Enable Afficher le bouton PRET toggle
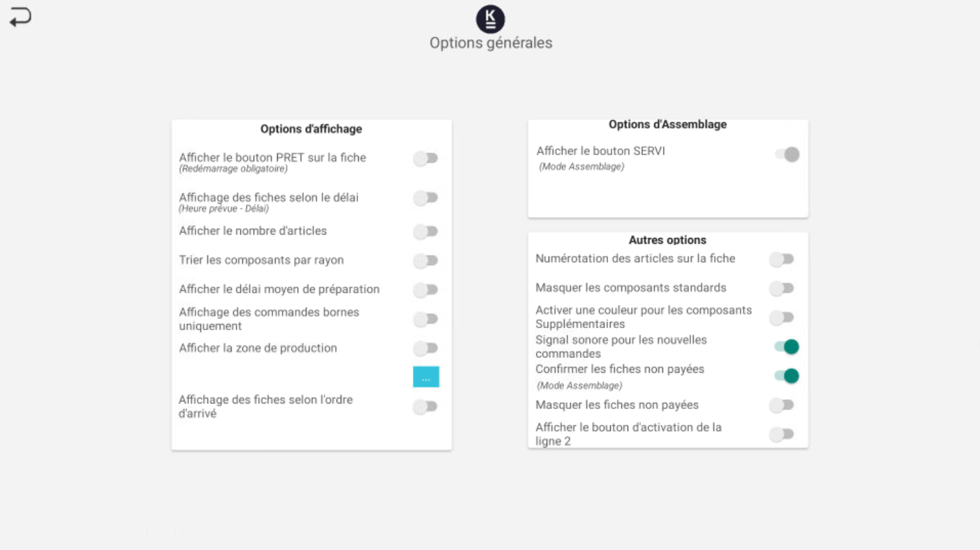Image resolution: width=980 pixels, height=550 pixels. coord(425,158)
